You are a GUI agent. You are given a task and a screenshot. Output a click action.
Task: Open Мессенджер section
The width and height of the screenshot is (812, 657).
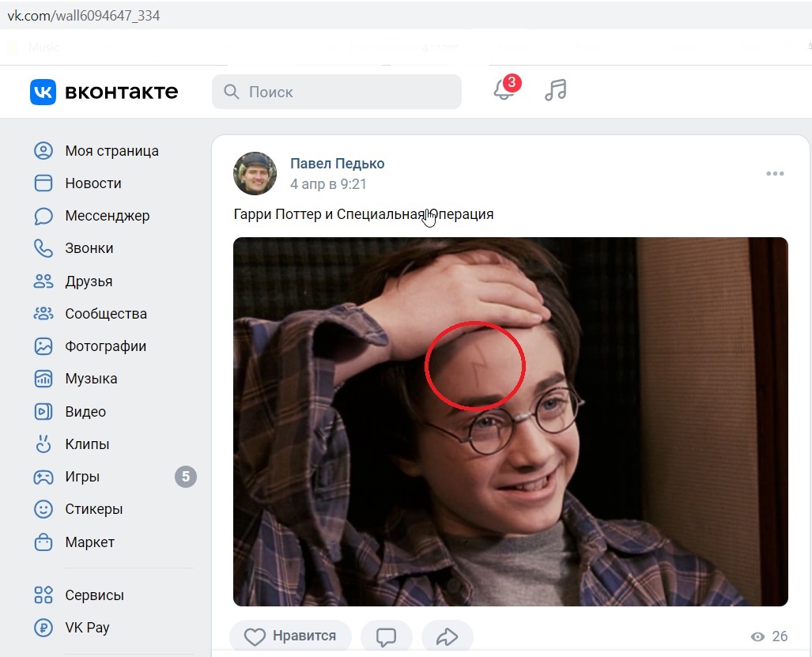[x=108, y=216]
